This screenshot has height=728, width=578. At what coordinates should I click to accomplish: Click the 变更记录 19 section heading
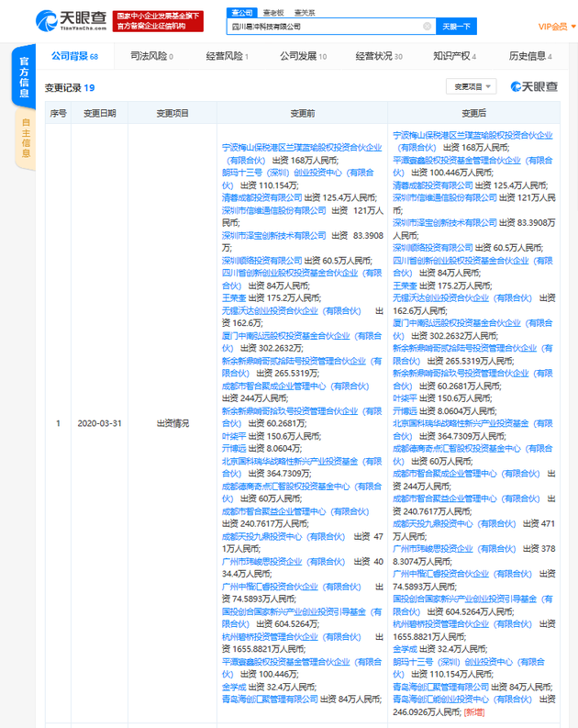click(70, 88)
